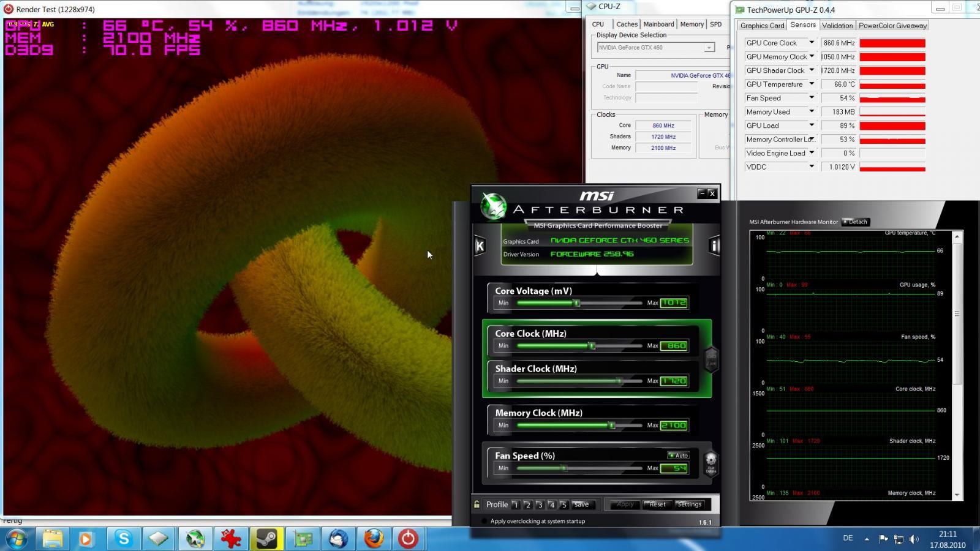Screen dimensions: 980x551
Task: Switch to the CPU tab in CPU-Z
Action: click(x=598, y=24)
